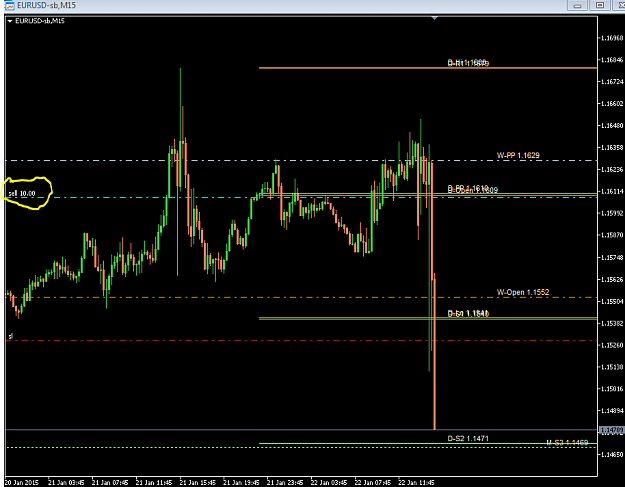Select the sell 10.00 order line label
The width and height of the screenshot is (625, 487).
(22, 194)
